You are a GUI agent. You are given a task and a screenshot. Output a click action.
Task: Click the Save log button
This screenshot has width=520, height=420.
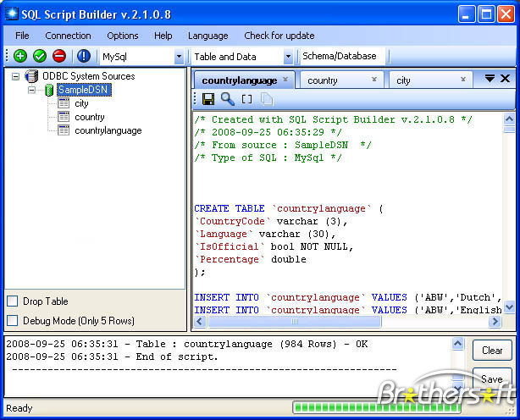tap(492, 379)
